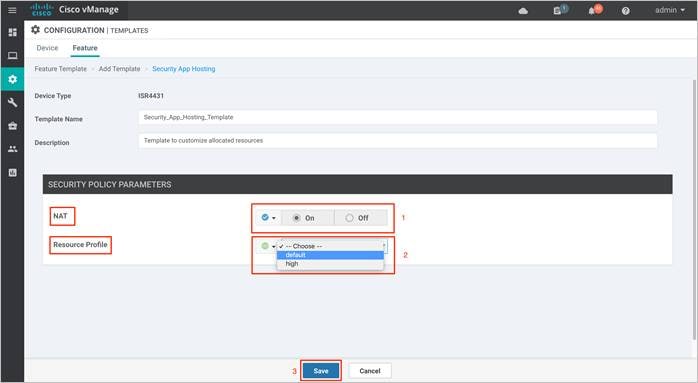
Task: Open the Monitor screen icon in sidebar
Action: point(12,56)
